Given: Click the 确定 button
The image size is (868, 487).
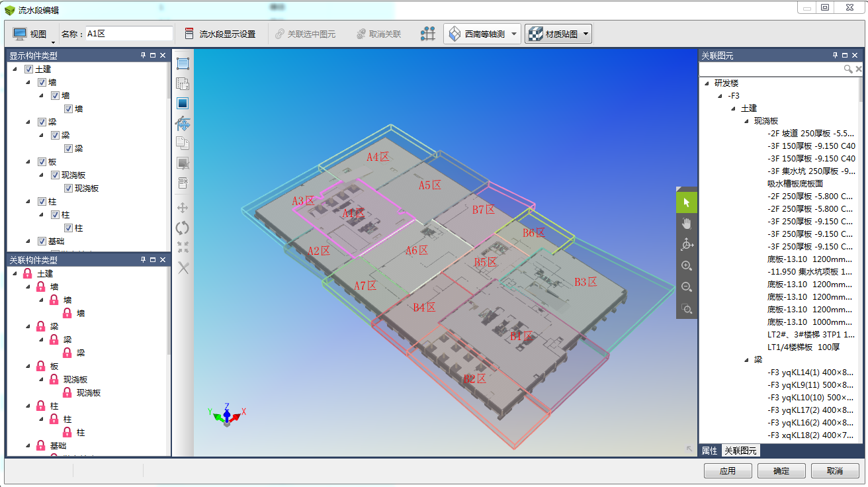Looking at the screenshot, I should [x=781, y=471].
